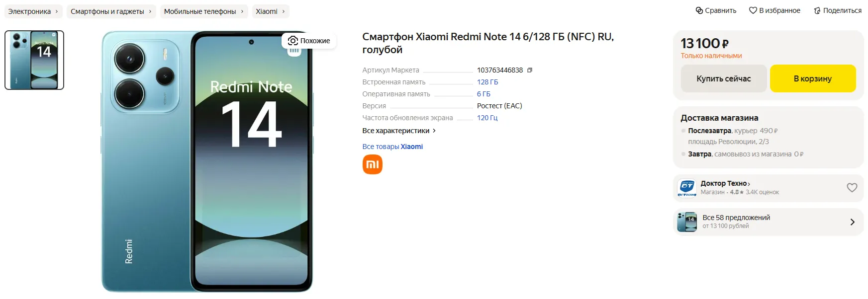Screen dimensions: 868x299
Task: Open Xiaomi breadcrumb category
Action: point(271,11)
